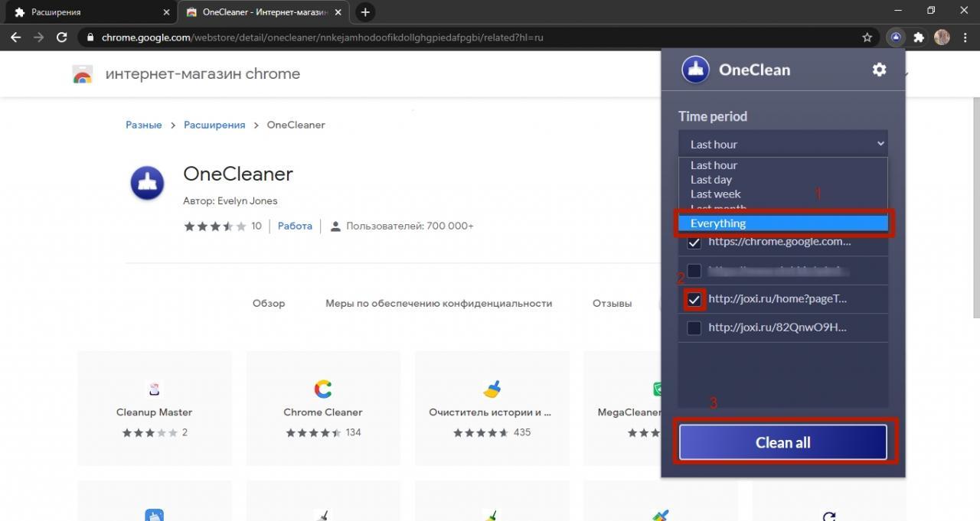Click the rating count 10
This screenshot has width=980, height=521.
256,226
